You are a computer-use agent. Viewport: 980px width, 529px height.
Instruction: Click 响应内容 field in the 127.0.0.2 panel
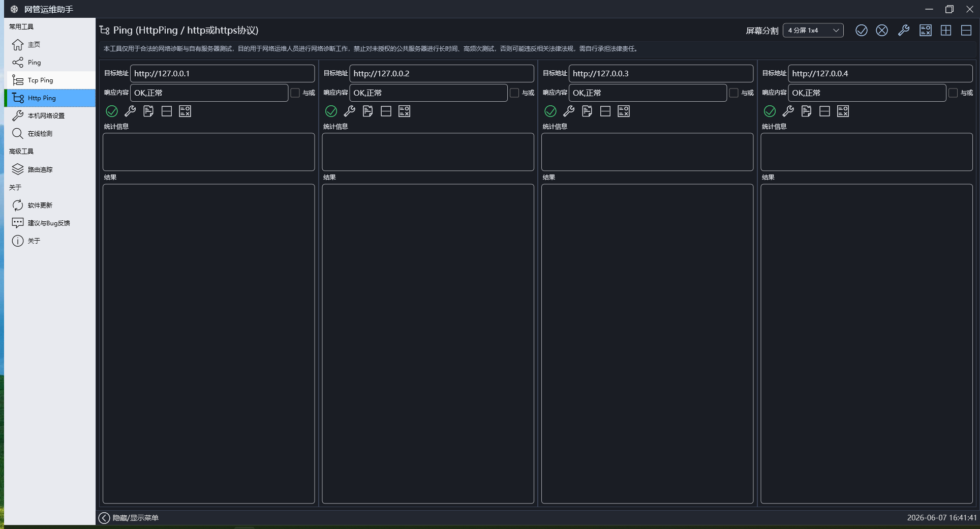point(428,93)
